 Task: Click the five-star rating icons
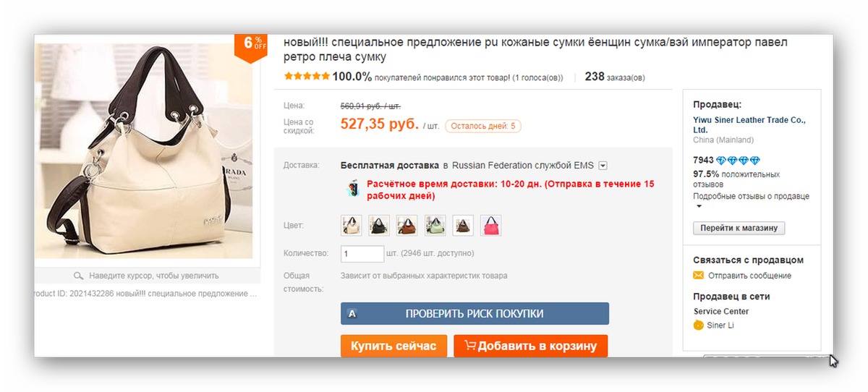click(307, 76)
